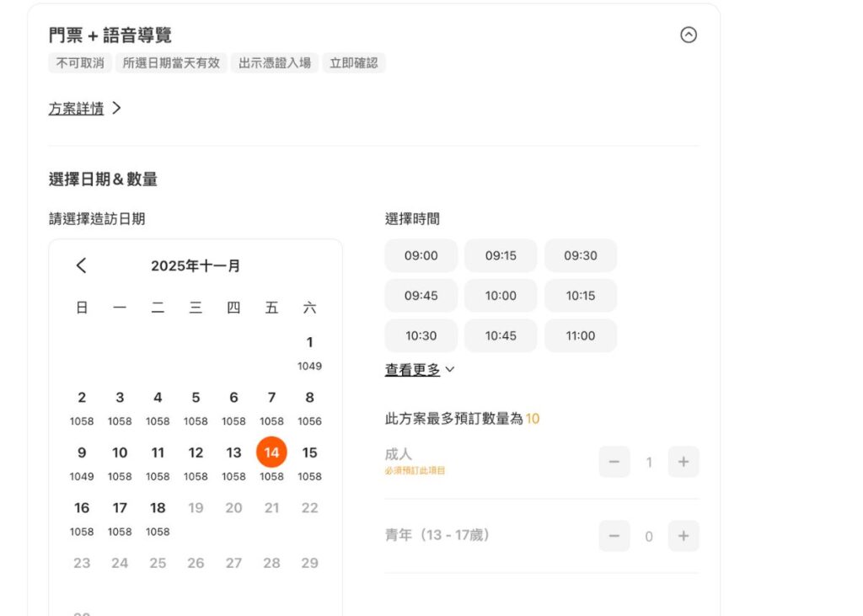863x616 pixels.
Task: Increase the 成人 adult ticket quantity
Action: [x=683, y=462]
